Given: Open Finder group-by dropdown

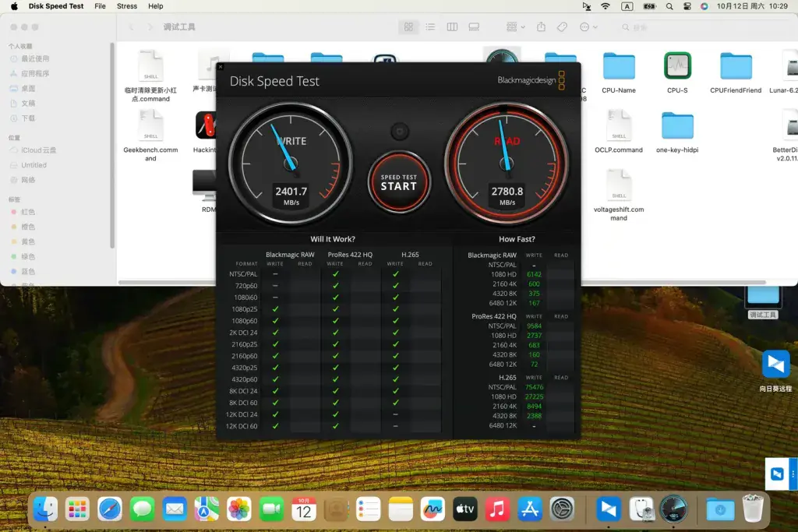Looking at the screenshot, I should point(516,27).
